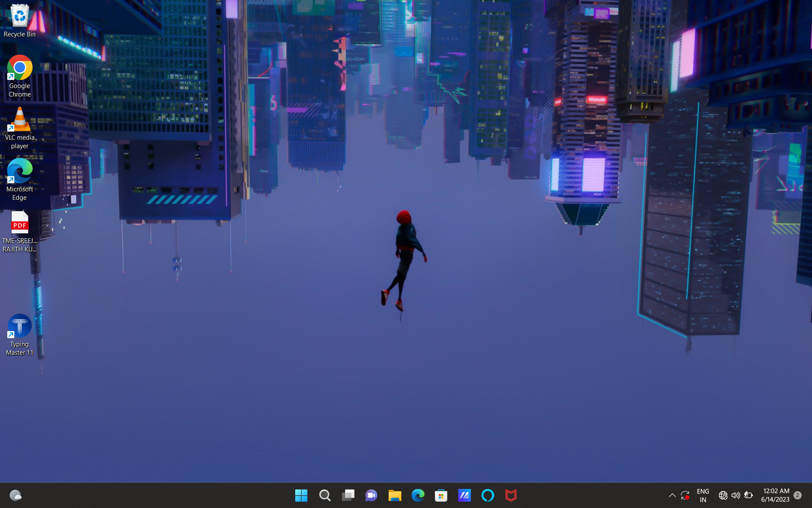
Task: Open taskbar Search
Action: (x=325, y=495)
